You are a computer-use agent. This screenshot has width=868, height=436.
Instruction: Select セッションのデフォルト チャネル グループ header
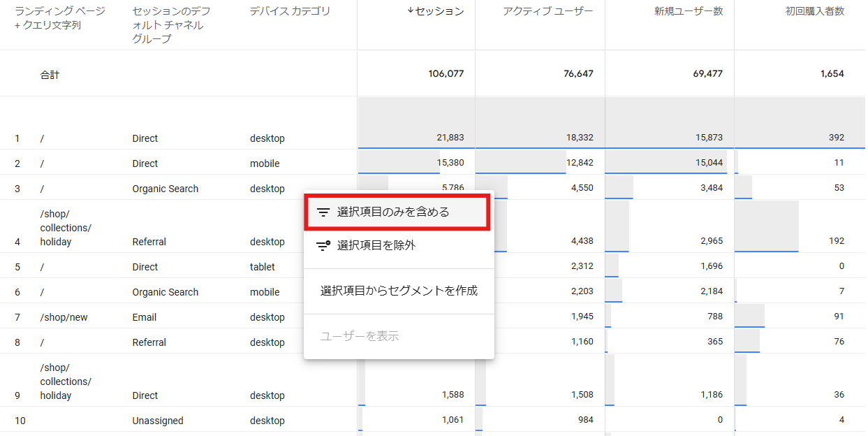[171, 25]
